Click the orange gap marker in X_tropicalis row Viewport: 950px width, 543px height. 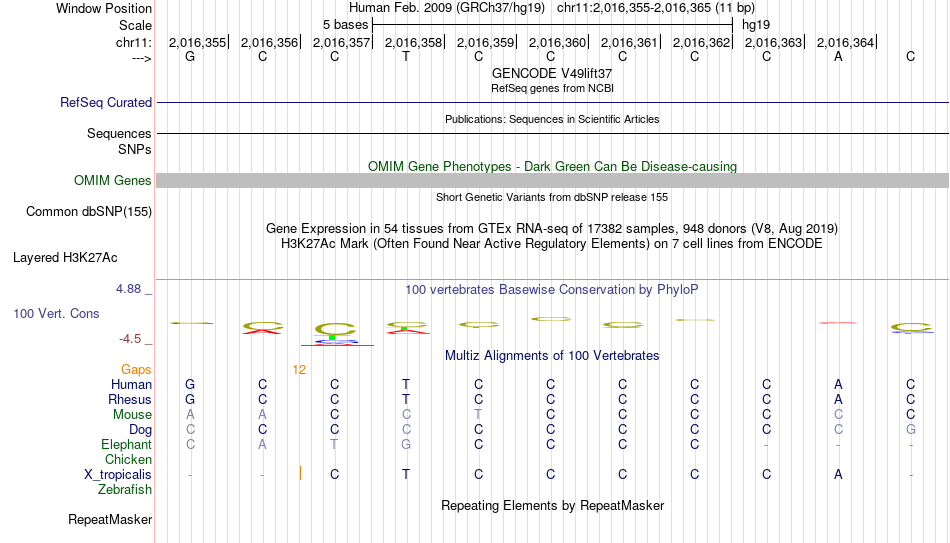coord(301,473)
